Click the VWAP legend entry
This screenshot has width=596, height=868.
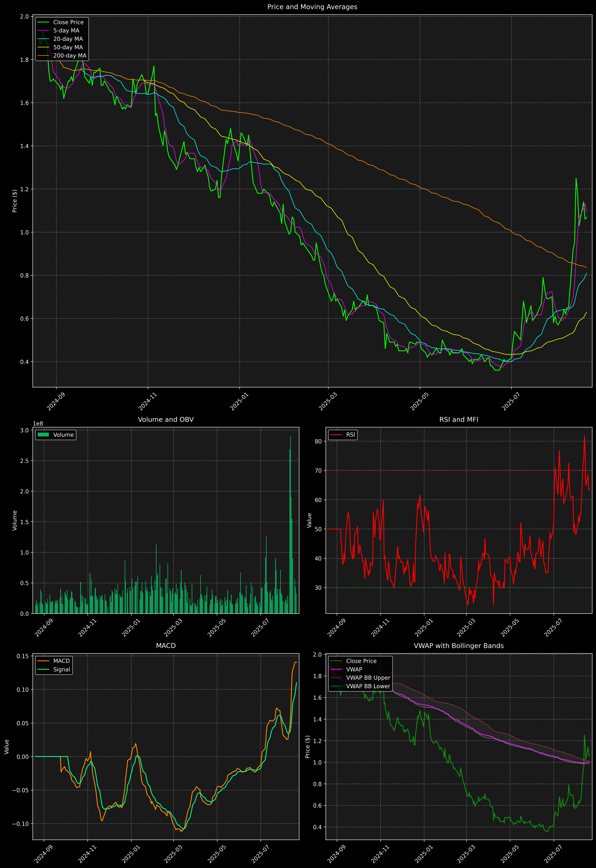point(354,669)
